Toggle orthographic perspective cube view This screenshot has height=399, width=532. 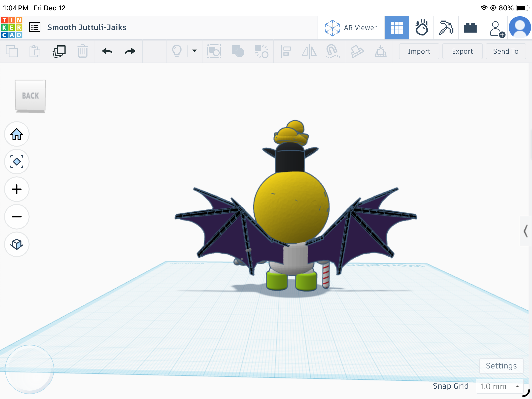click(17, 245)
